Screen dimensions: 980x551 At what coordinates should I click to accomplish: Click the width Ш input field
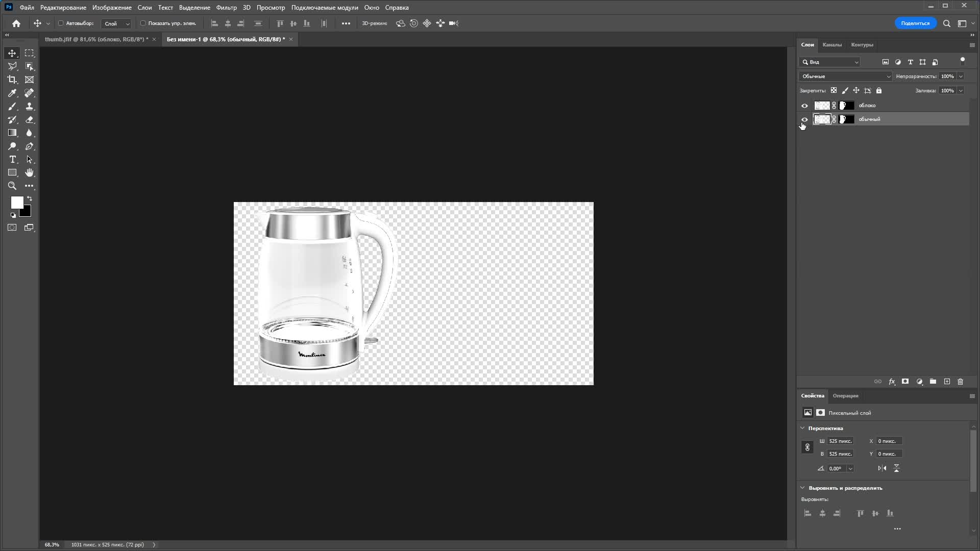pos(840,441)
